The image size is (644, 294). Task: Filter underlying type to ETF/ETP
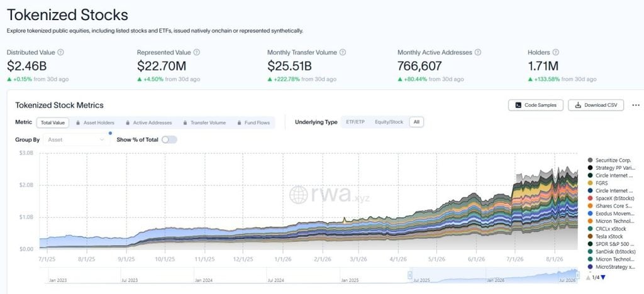point(355,122)
